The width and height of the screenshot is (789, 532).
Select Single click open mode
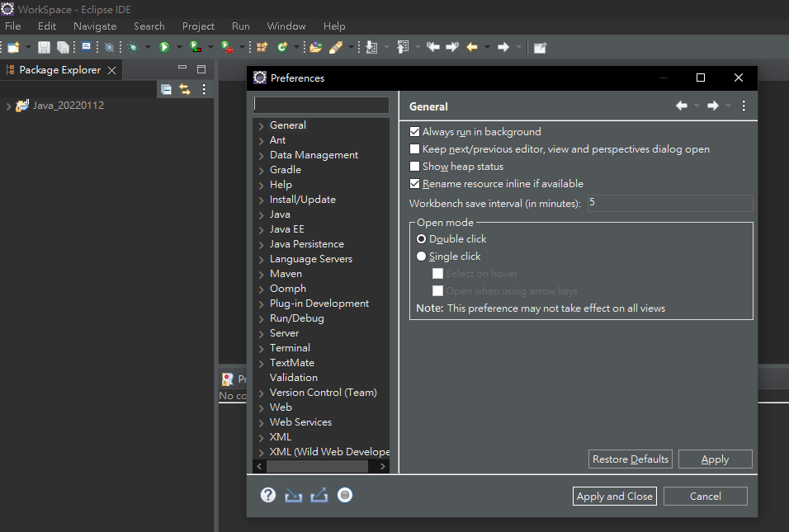[421, 257]
